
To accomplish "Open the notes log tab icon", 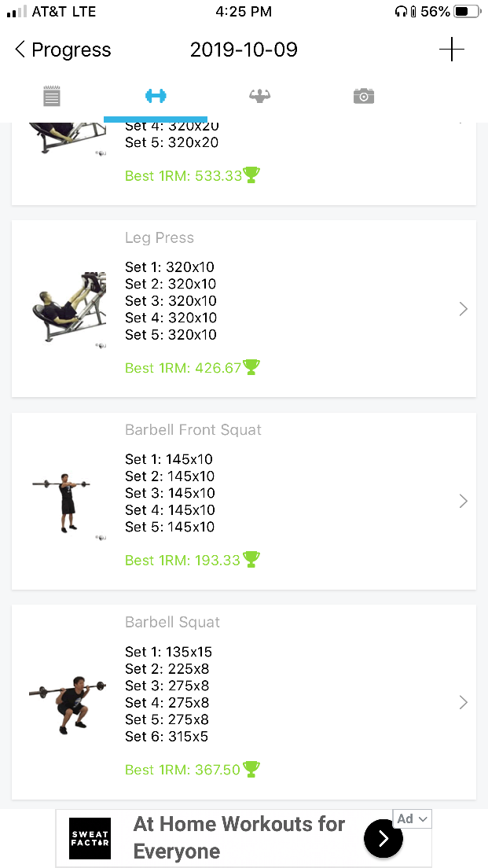I will tap(52, 97).
